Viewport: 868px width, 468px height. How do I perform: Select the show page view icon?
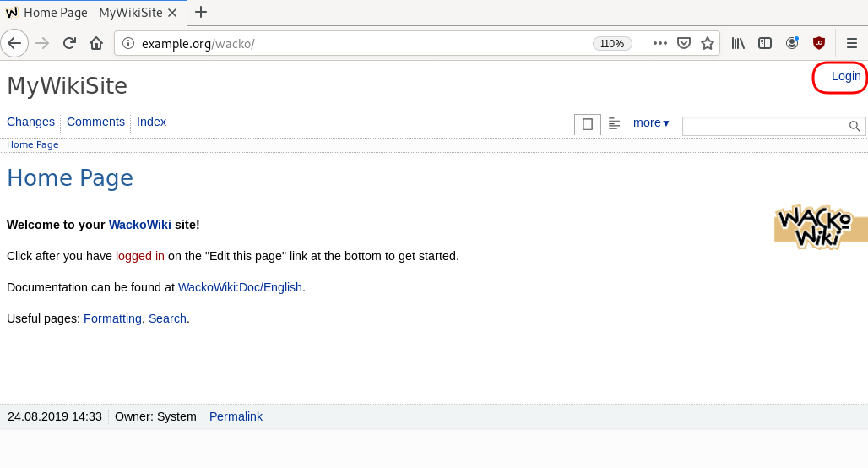[588, 124]
